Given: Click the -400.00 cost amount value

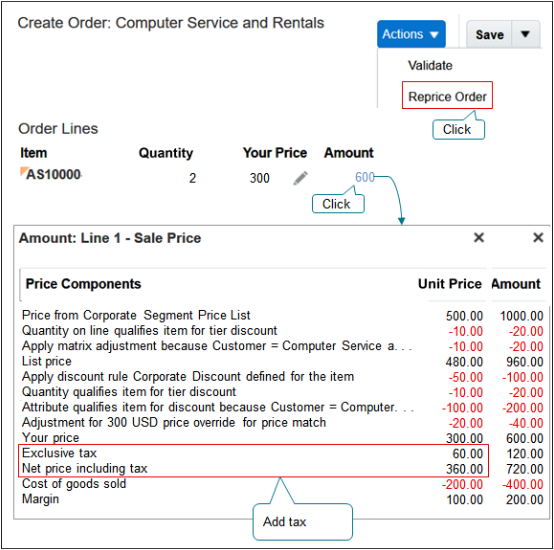Looking at the screenshot, I should coord(523,484).
